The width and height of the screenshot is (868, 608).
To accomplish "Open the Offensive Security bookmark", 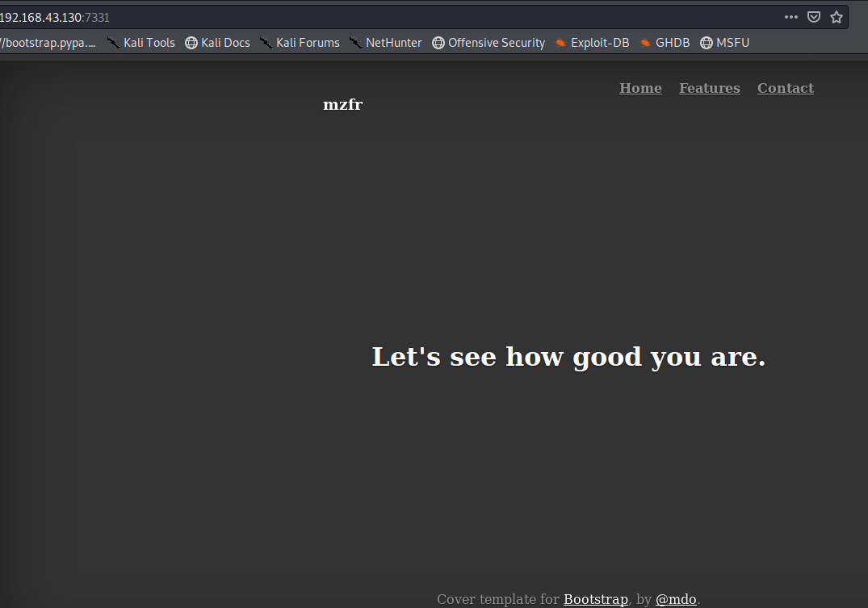I will (489, 43).
